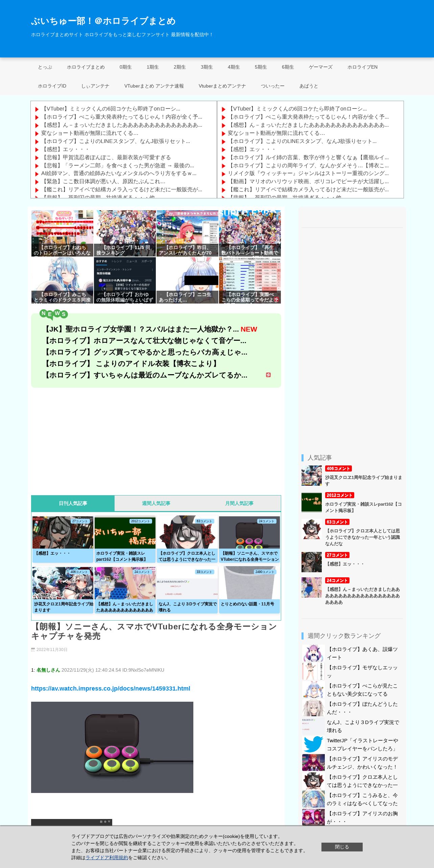The width and height of the screenshot is (434, 868).
Task: Click the 406コメント red badge
Action: tap(338, 468)
